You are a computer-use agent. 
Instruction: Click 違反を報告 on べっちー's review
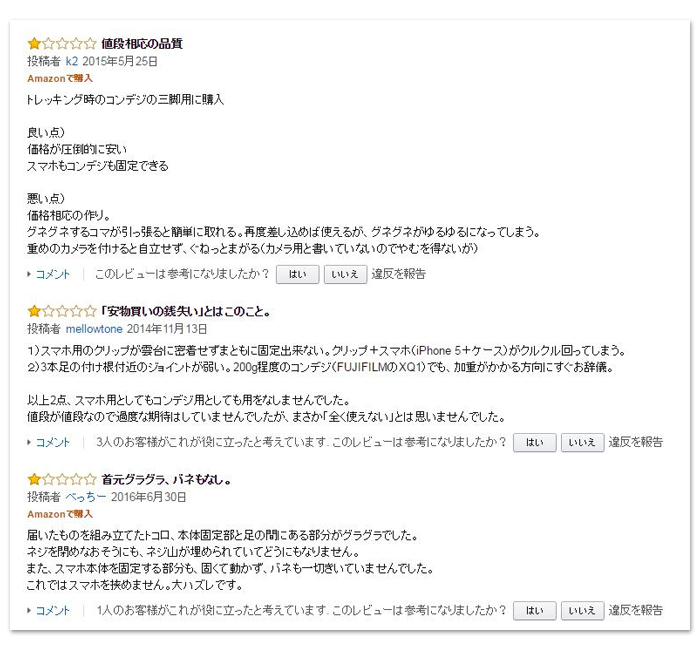636,610
